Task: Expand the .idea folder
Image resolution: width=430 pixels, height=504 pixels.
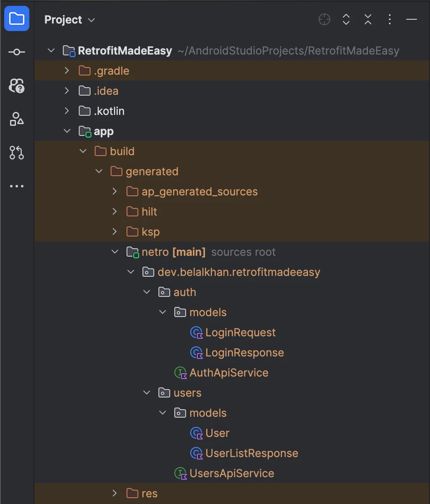Action: click(67, 91)
